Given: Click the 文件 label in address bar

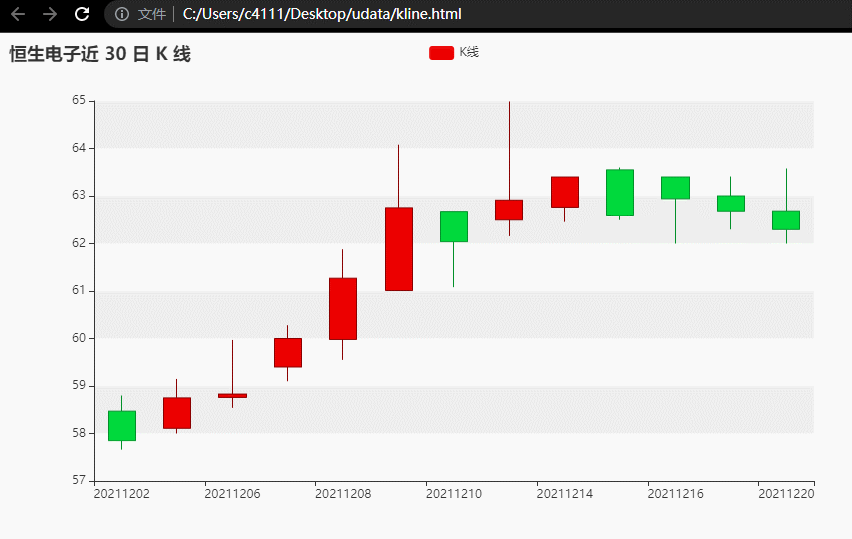Looking at the screenshot, I should pos(152,14).
